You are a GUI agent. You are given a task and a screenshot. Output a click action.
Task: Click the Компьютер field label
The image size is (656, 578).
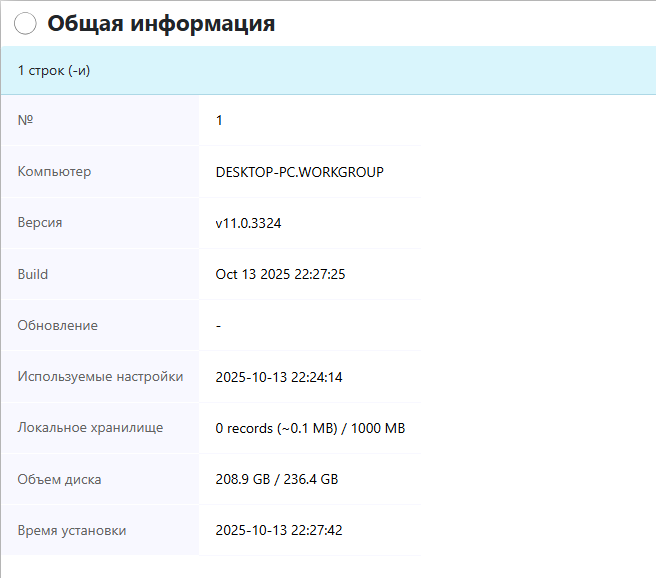[54, 172]
